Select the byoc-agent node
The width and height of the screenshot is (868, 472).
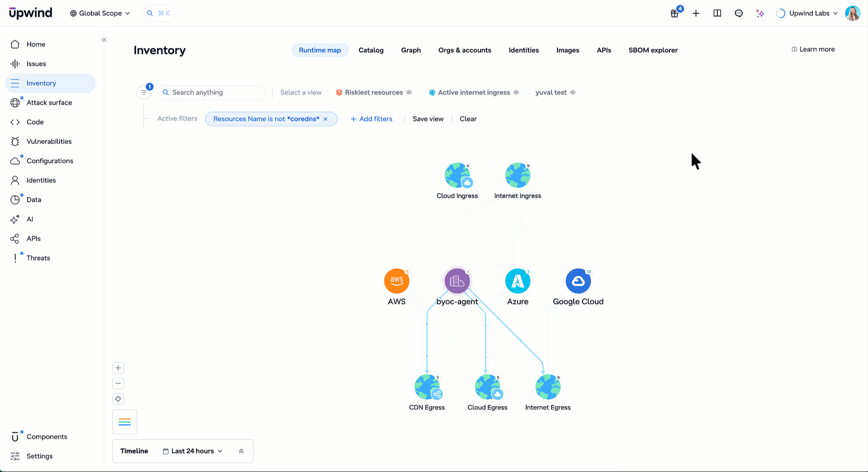pos(457,281)
